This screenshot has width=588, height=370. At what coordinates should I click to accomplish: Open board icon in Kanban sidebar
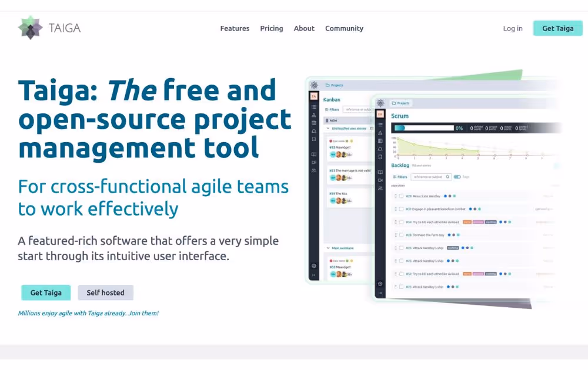point(314,123)
